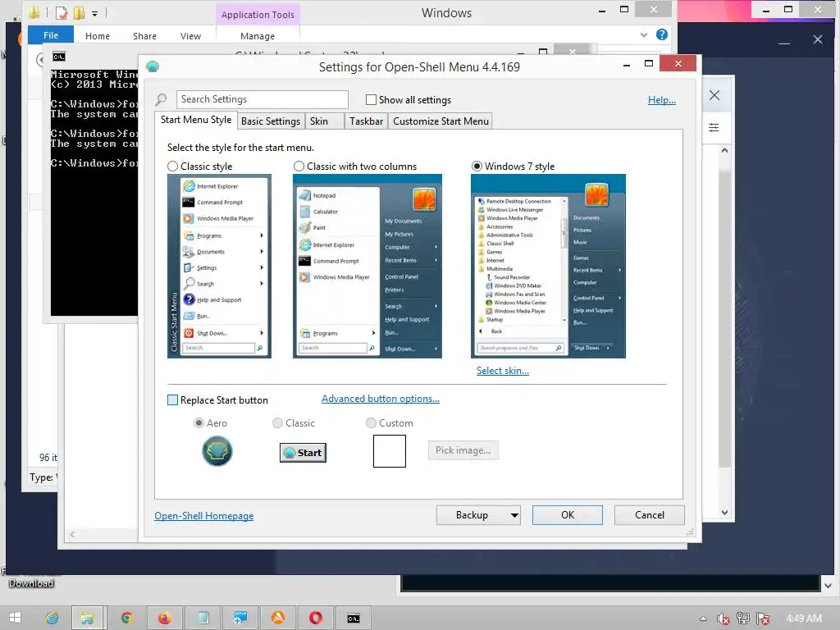Open the Share ribbon tab in Explorer

point(144,36)
